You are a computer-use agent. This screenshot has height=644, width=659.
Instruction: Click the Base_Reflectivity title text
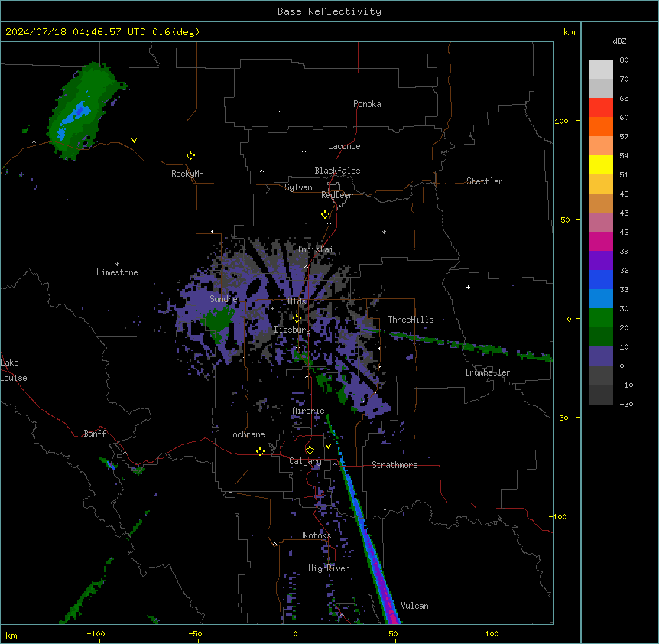coord(329,11)
